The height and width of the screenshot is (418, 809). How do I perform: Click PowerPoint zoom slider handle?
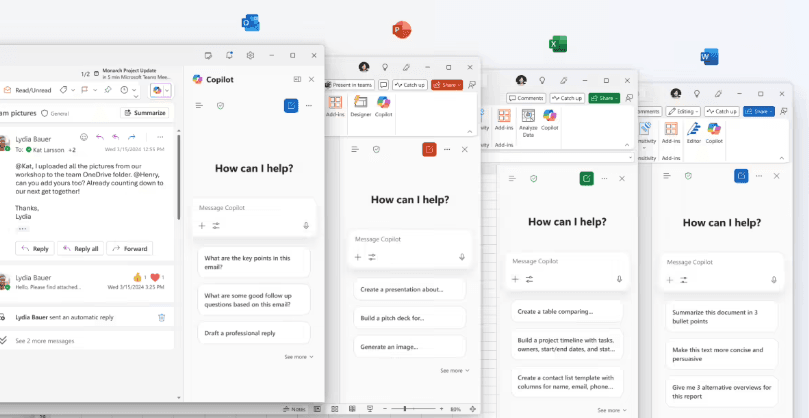(405, 409)
